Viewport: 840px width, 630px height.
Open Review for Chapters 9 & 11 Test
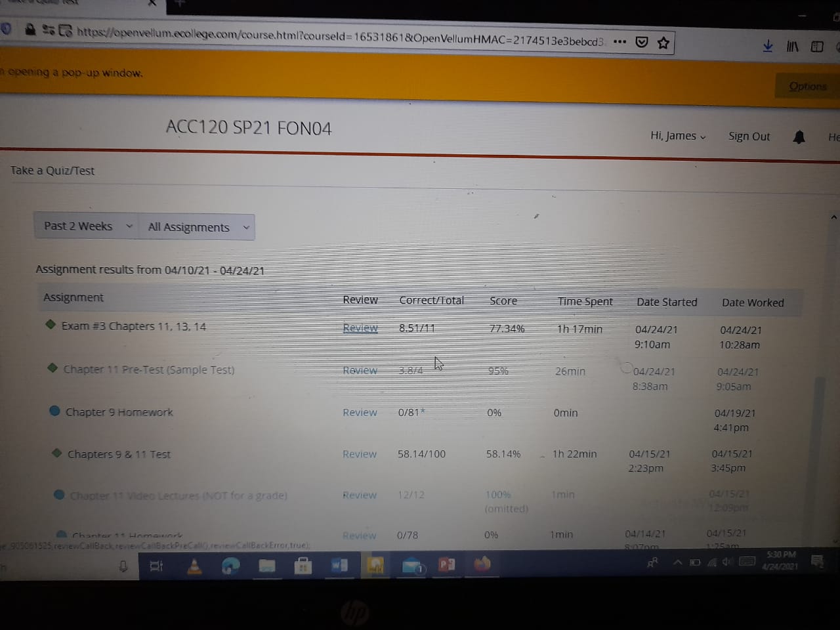click(360, 454)
